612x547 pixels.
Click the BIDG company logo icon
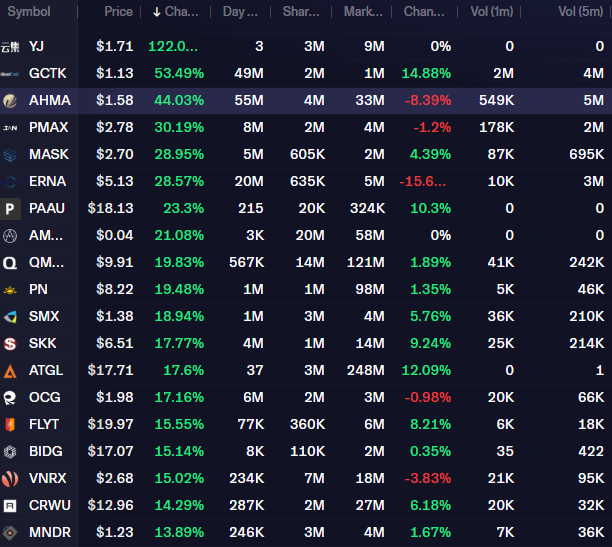(x=10, y=452)
